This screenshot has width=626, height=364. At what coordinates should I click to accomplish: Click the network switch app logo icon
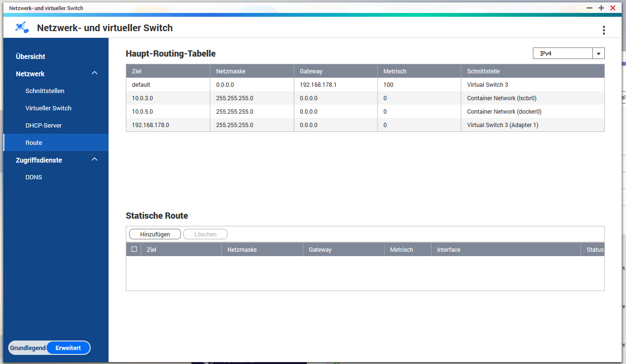22,28
